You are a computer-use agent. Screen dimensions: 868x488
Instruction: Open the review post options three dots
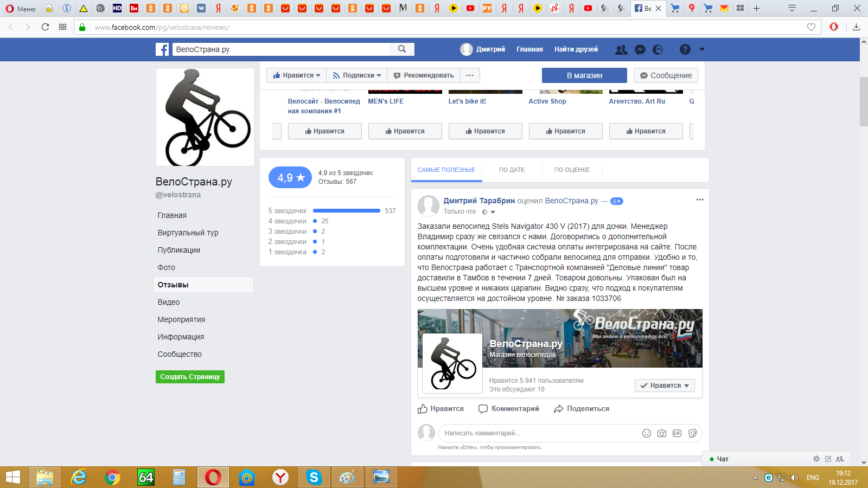pyautogui.click(x=700, y=200)
